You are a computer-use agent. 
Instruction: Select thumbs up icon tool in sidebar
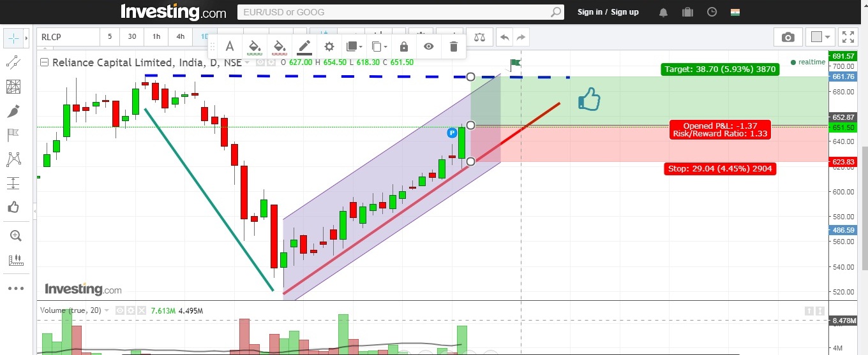click(x=13, y=207)
